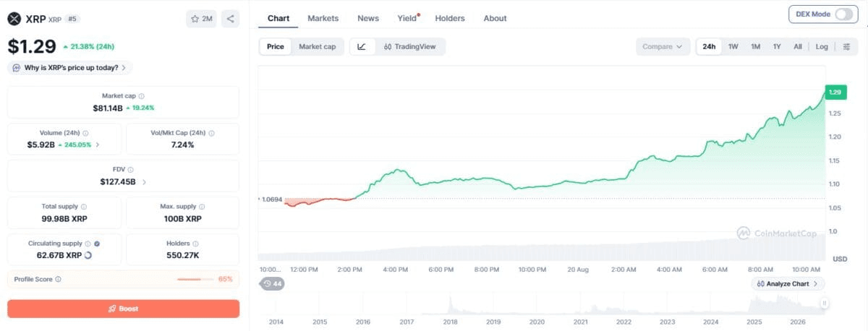
Task: Click the $127.45B FDV value
Action: [x=118, y=181]
